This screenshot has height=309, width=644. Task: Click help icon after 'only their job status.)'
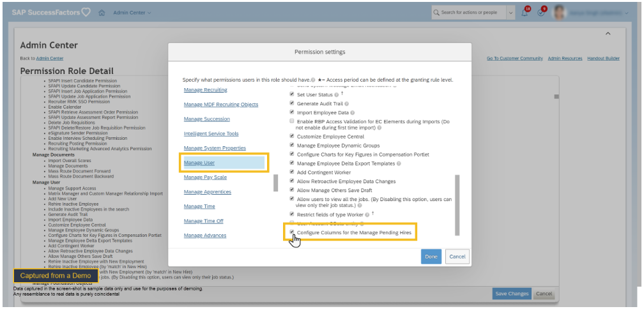tap(360, 205)
